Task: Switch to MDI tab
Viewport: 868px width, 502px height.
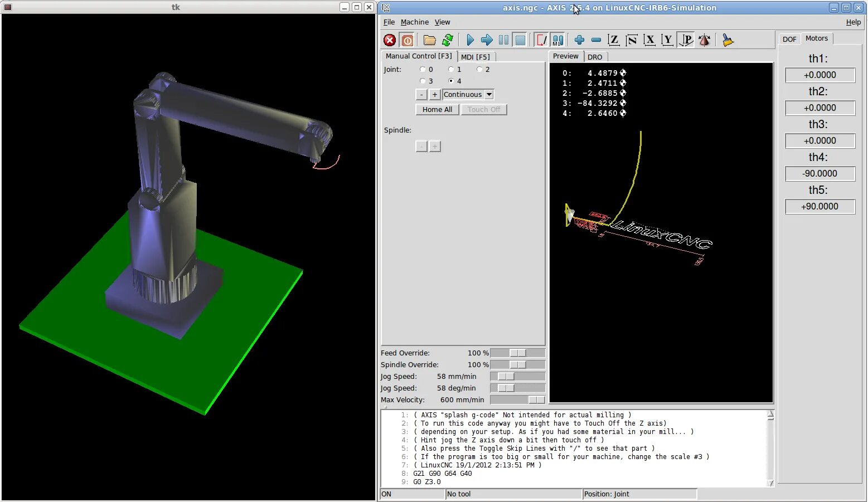Action: coord(476,57)
